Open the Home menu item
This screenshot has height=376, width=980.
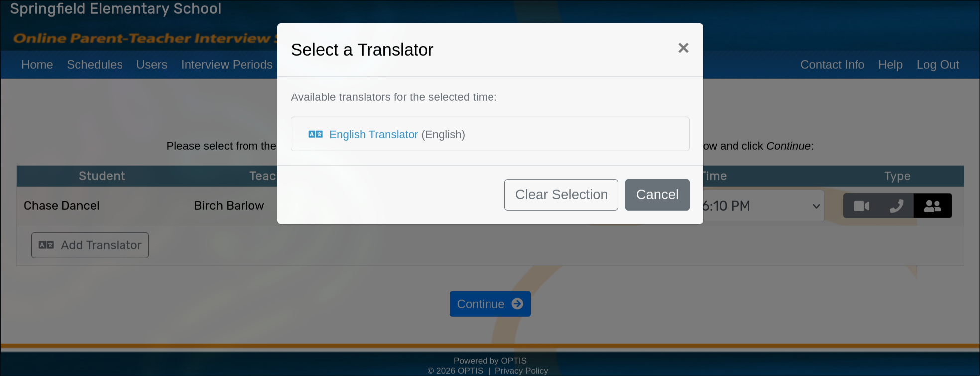(37, 65)
